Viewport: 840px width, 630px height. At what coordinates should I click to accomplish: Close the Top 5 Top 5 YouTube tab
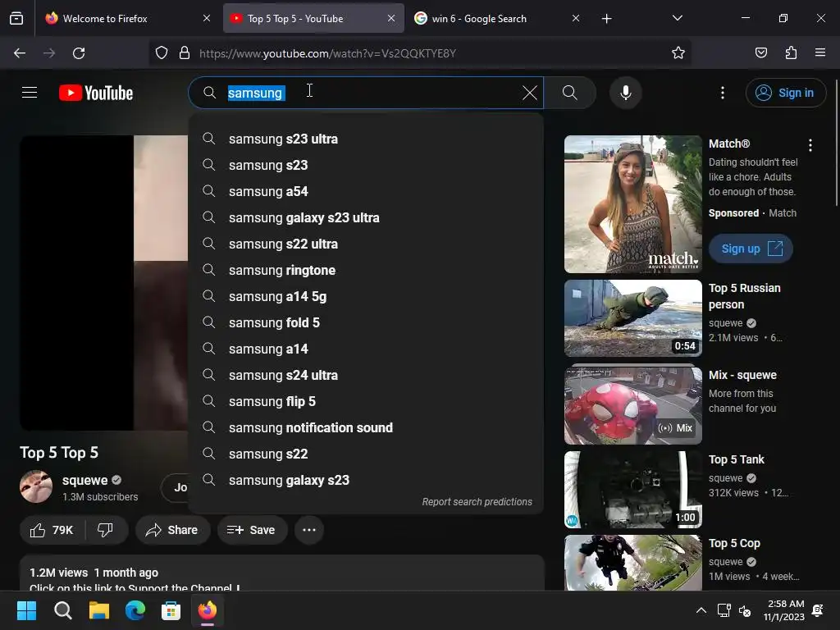[391, 18]
